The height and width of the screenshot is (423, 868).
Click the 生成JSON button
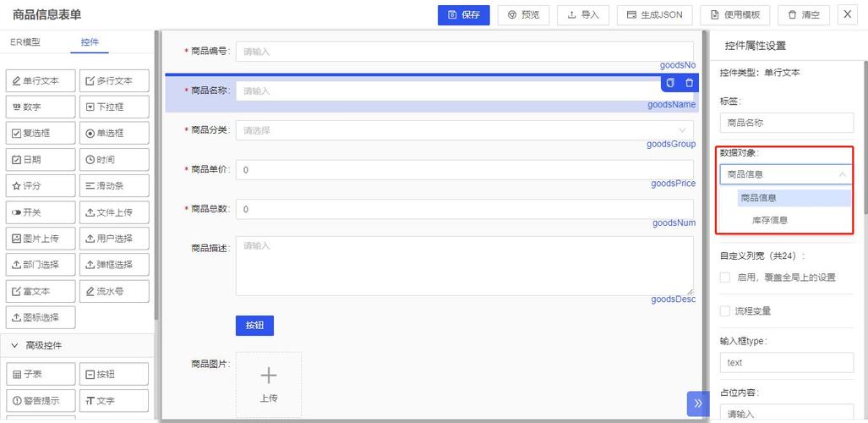click(655, 15)
